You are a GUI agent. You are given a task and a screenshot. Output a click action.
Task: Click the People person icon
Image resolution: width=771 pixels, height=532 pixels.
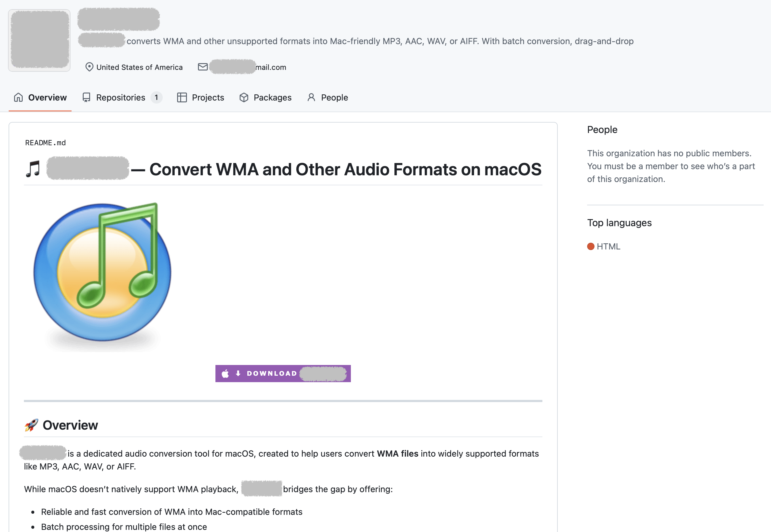tap(311, 97)
